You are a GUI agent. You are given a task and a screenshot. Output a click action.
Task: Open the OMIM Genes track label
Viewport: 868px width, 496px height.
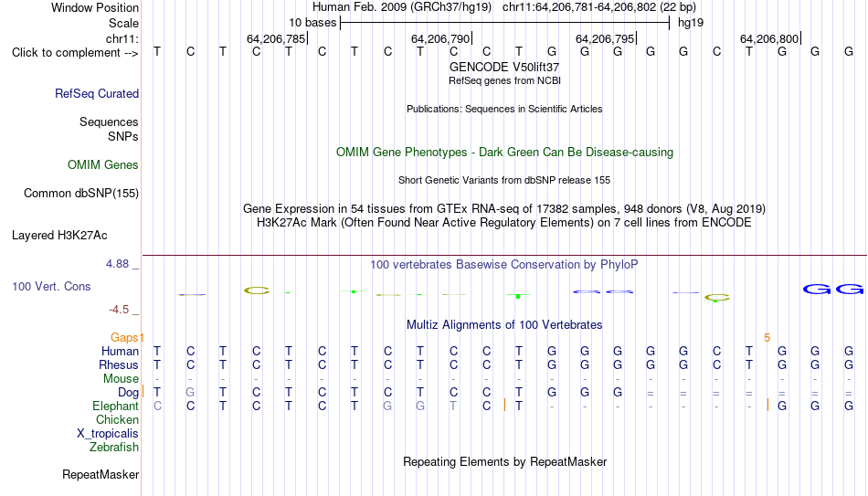click(103, 165)
